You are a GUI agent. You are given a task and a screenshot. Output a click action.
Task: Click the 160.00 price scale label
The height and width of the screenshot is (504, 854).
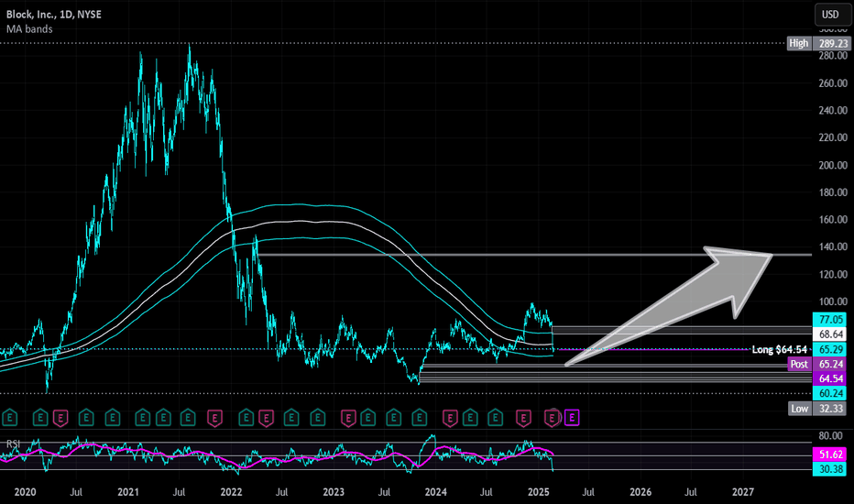tap(833, 220)
